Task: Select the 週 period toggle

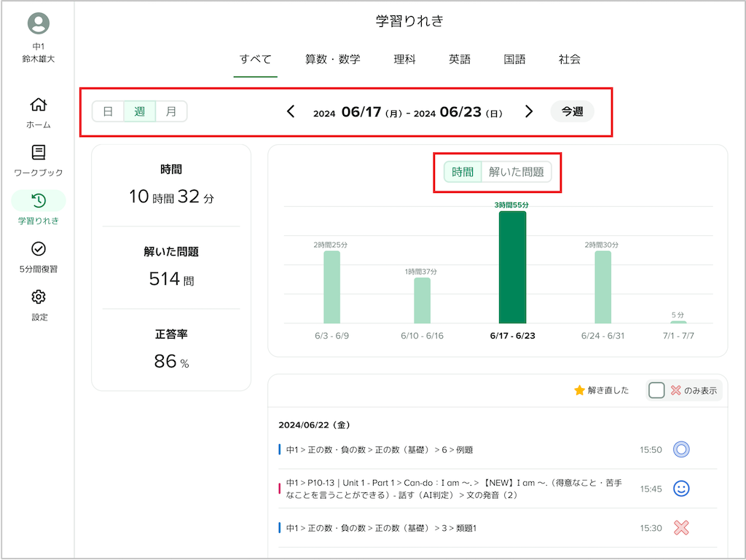Action: pyautogui.click(x=139, y=111)
